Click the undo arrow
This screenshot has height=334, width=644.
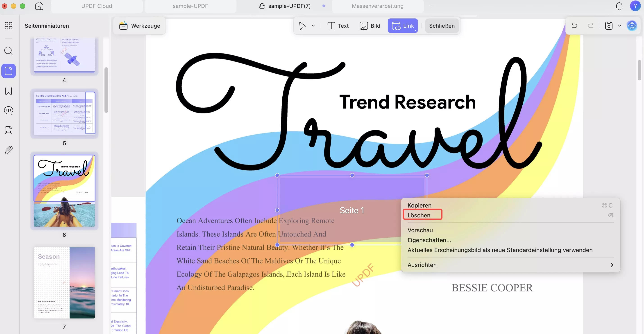[574, 26]
